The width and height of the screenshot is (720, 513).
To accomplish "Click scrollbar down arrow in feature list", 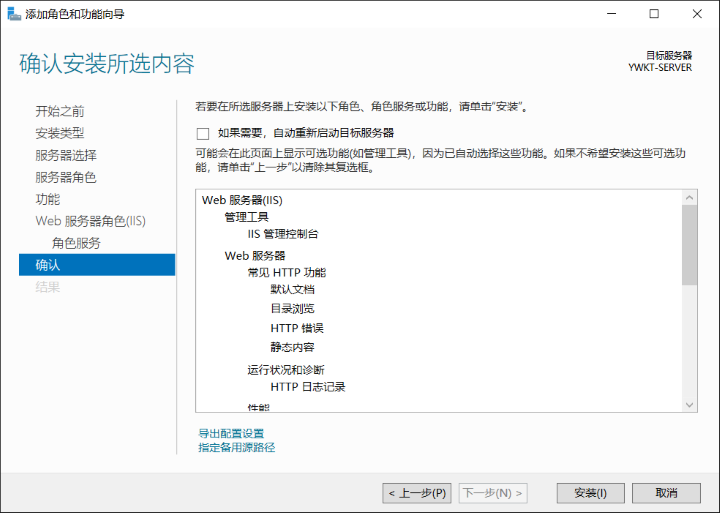I will [x=689, y=405].
